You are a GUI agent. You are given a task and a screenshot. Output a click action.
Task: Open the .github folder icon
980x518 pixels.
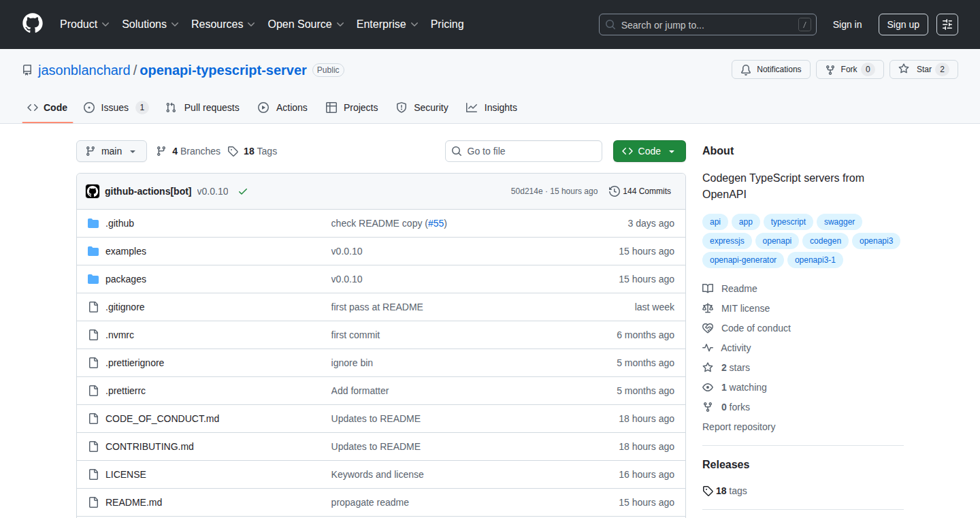pos(93,223)
